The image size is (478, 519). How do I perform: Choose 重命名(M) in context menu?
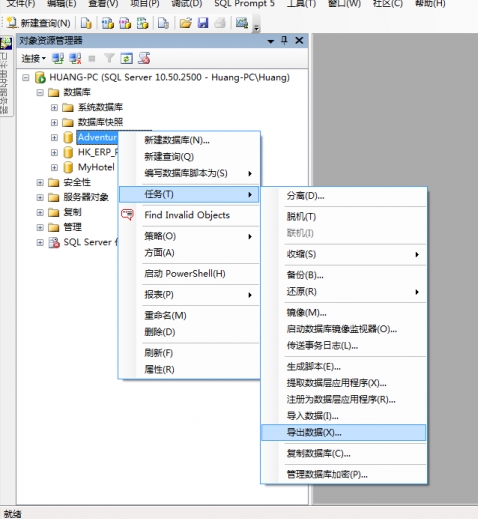189,315
